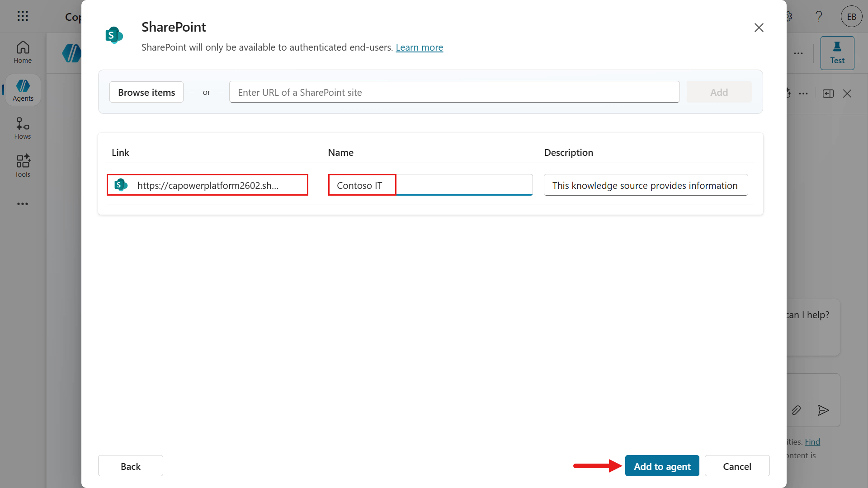The image size is (868, 488).
Task: Collapse the test pane with its icon
Action: tap(828, 93)
